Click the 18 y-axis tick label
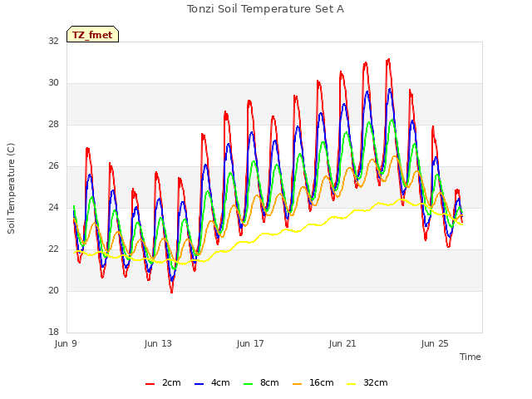 coord(53,332)
